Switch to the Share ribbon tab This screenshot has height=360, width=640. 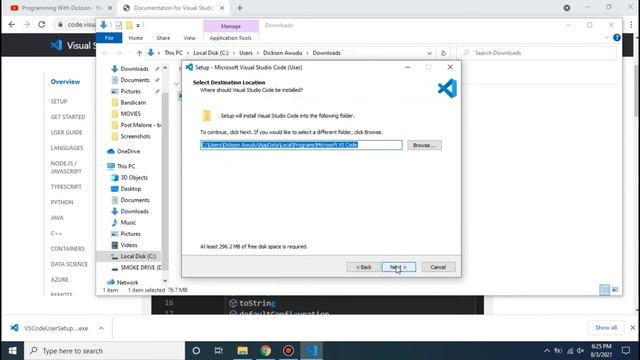coord(163,38)
